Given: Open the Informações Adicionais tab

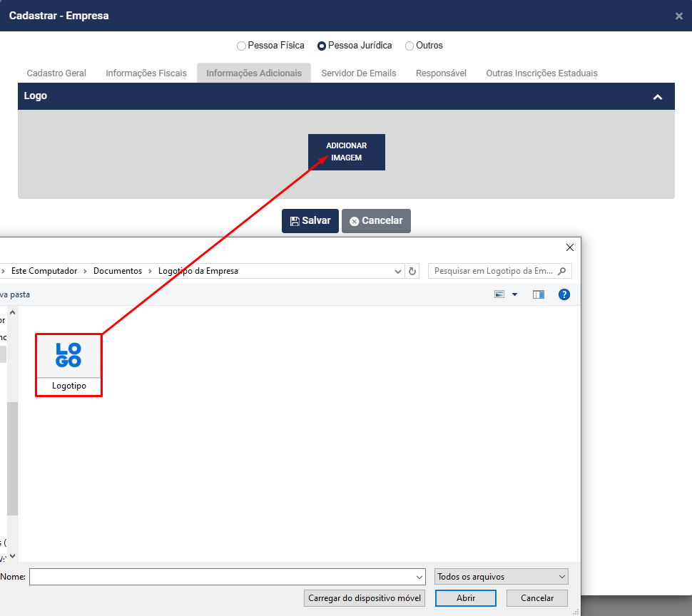Looking at the screenshot, I should pyautogui.click(x=254, y=73).
